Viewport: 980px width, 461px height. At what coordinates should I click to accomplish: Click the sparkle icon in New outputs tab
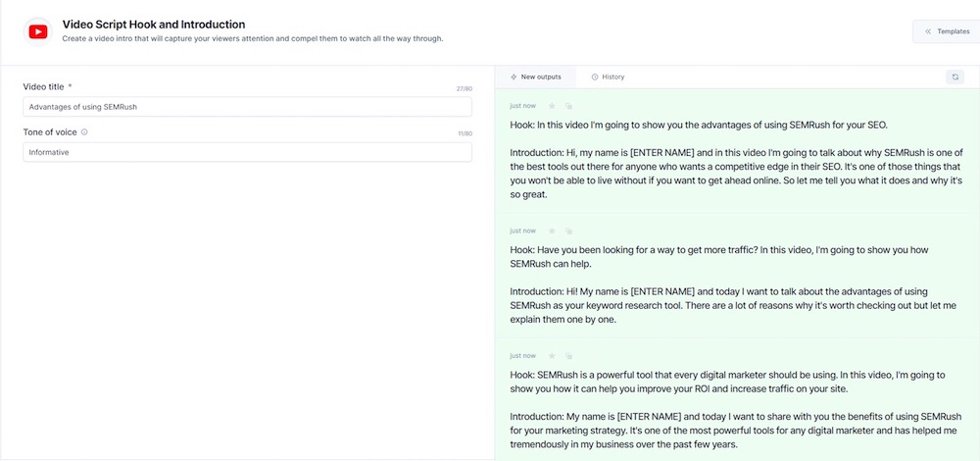[x=514, y=77]
